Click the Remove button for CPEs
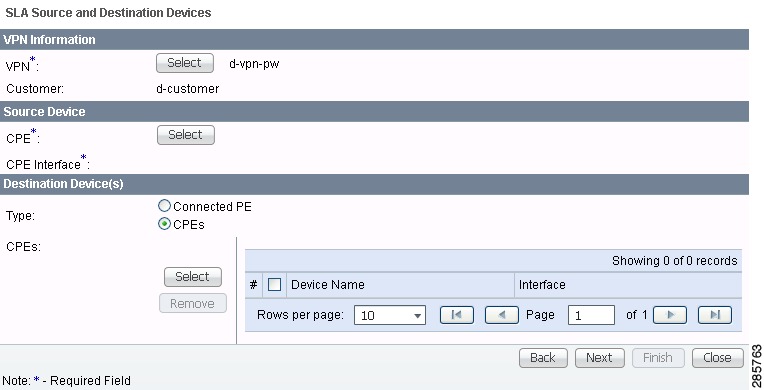The width and height of the screenshot is (764, 390). click(192, 303)
